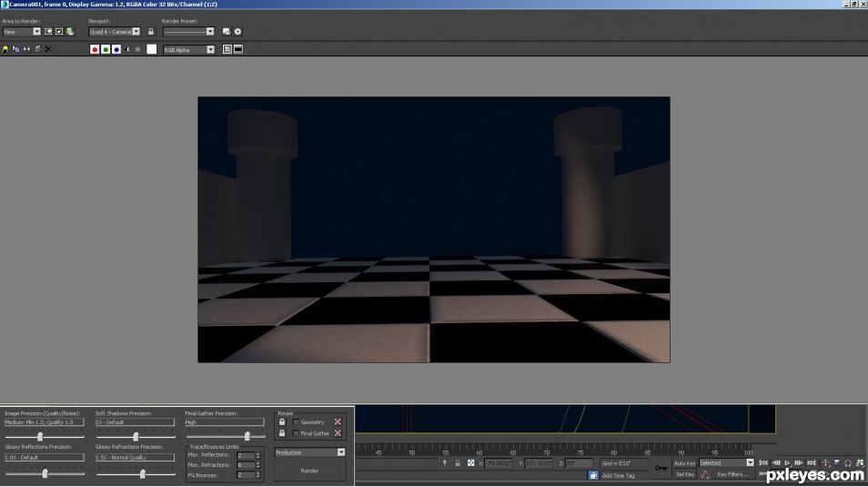Image resolution: width=868 pixels, height=487 pixels.
Task: Click the Save Image icon
Action: click(x=5, y=49)
